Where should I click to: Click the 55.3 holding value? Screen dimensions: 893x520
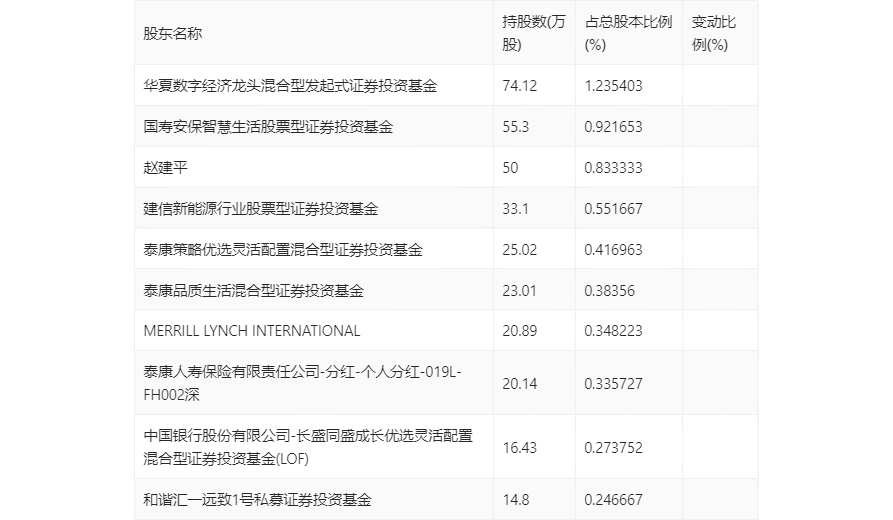515,126
